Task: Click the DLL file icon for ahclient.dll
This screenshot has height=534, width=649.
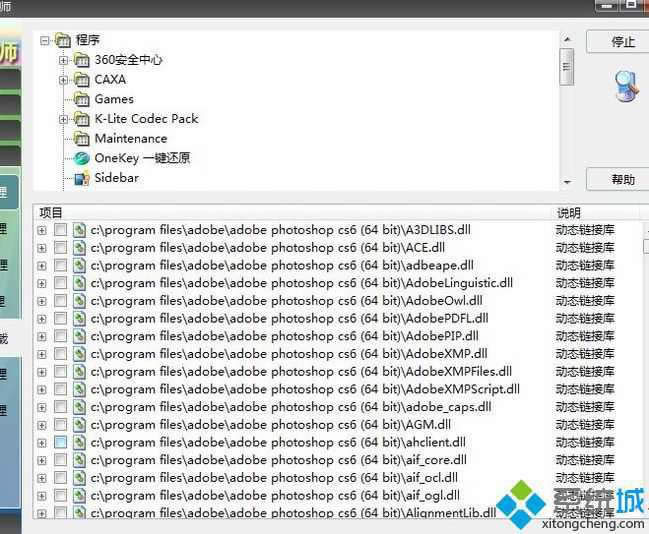Action: tap(79, 443)
